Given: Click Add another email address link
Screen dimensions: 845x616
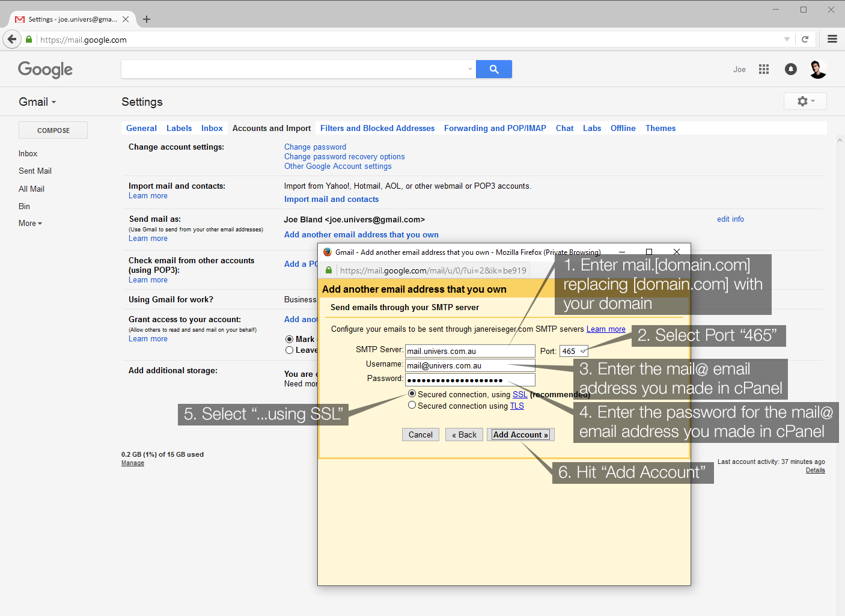Looking at the screenshot, I should coord(361,234).
